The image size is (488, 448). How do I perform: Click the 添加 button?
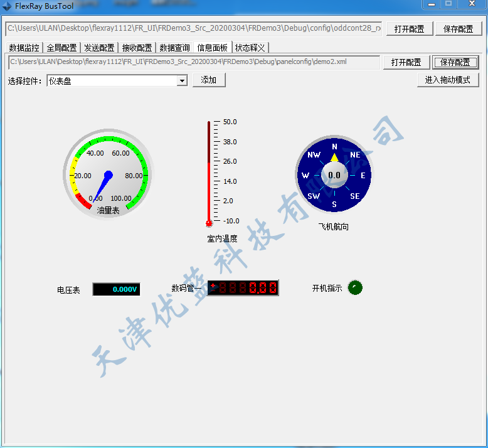pos(208,80)
